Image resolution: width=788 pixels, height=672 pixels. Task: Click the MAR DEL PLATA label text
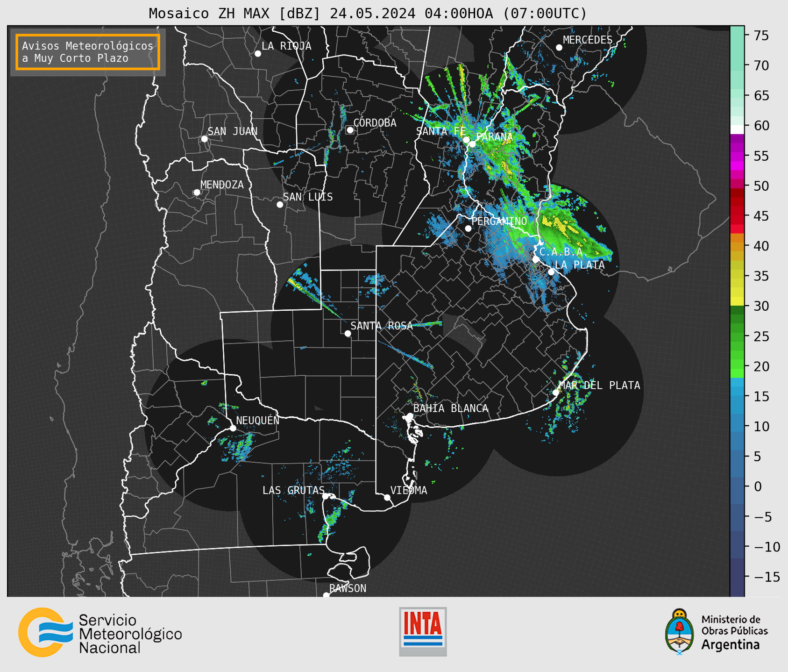pyautogui.click(x=599, y=385)
